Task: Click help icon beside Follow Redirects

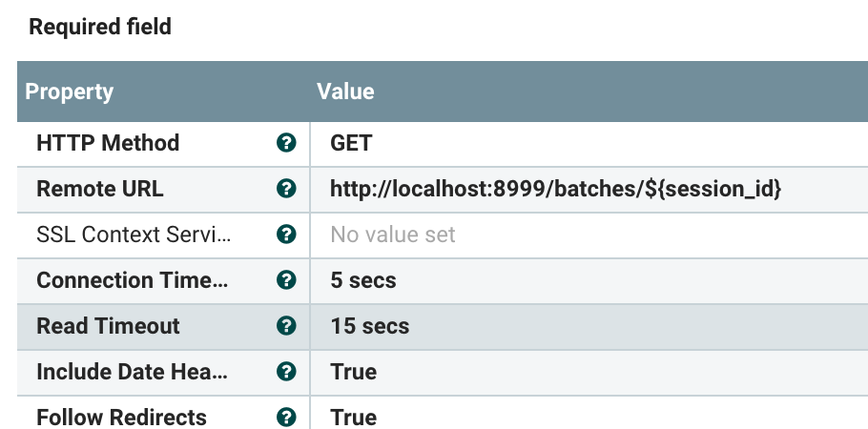Action: pos(285,418)
